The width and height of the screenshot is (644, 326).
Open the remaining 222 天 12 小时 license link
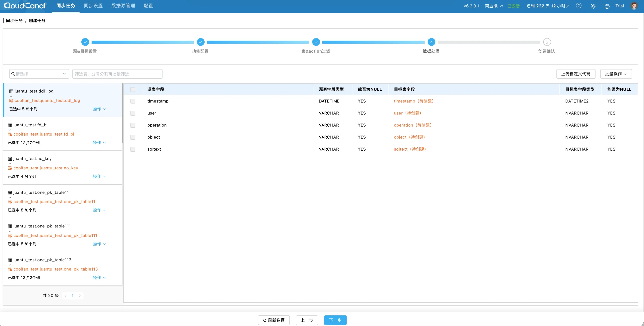(x=548, y=6)
